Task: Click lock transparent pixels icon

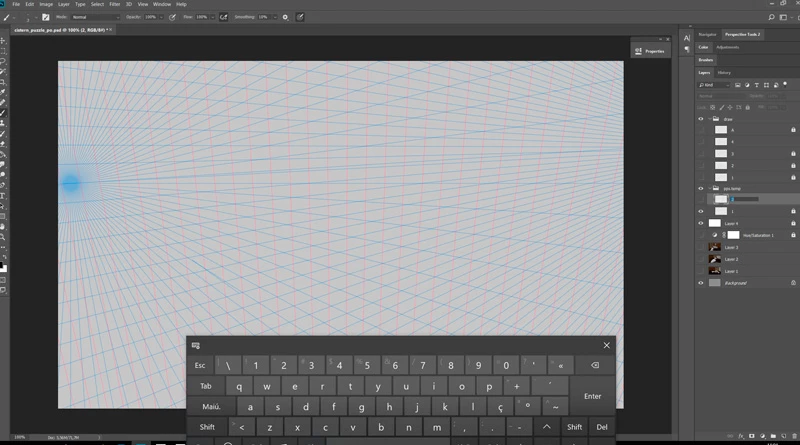Action: tap(713, 107)
